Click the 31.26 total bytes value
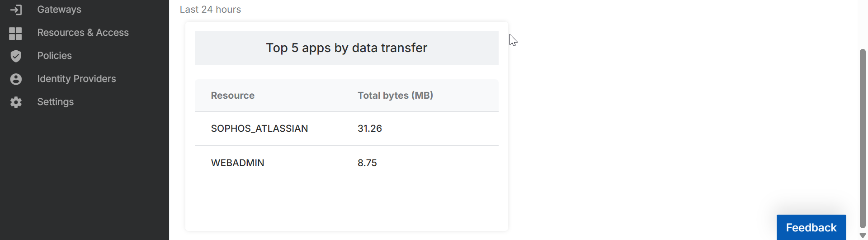This screenshot has height=240, width=868. 369,129
